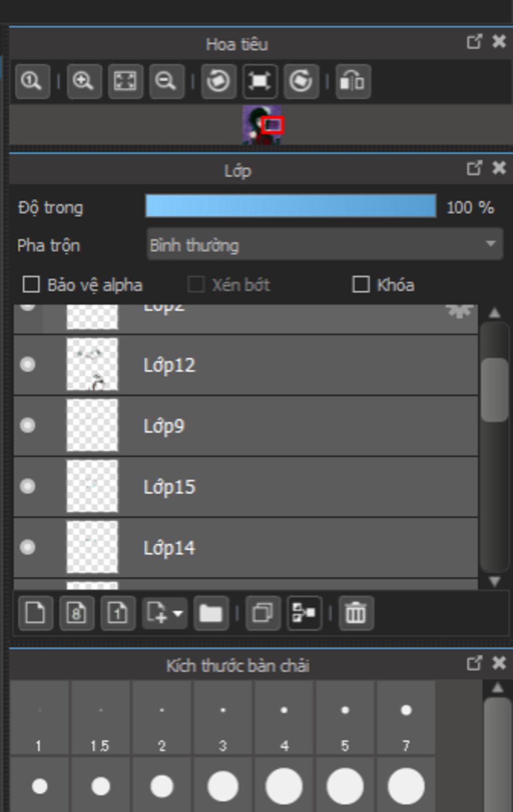Click the zoom out magnifier icon
This screenshot has height=812, width=513.
point(166,81)
